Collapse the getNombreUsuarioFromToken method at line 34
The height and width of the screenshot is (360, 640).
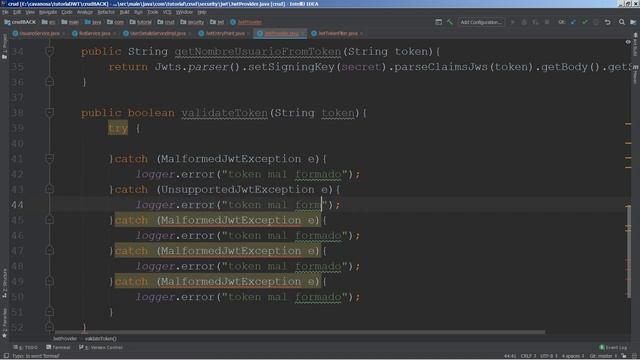click(x=49, y=51)
